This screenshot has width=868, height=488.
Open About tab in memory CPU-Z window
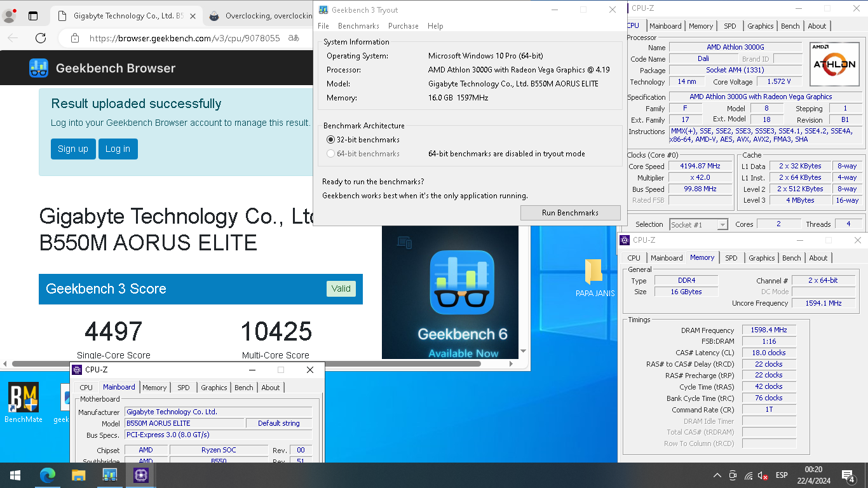click(x=818, y=258)
